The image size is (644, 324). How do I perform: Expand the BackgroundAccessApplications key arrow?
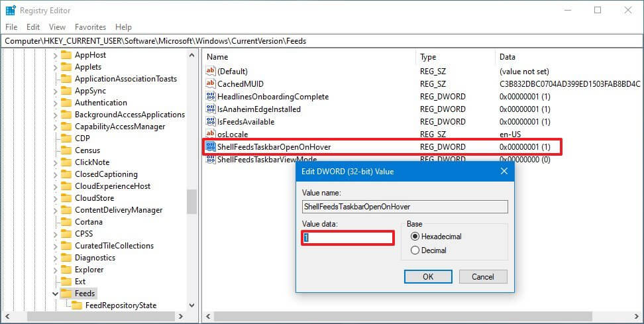56,115
